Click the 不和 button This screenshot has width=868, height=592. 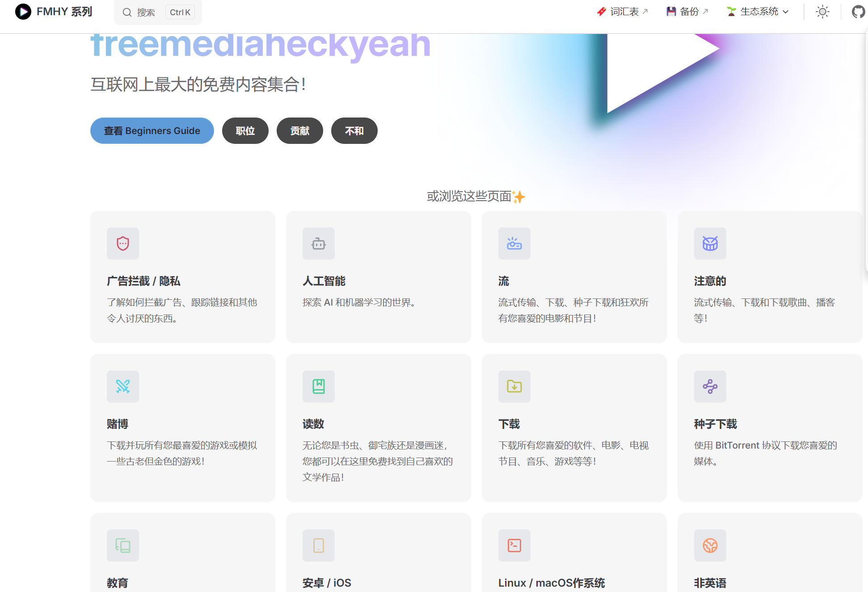coord(354,131)
